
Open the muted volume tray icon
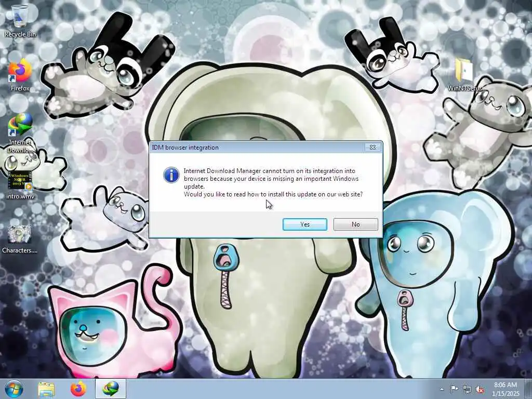point(480,389)
